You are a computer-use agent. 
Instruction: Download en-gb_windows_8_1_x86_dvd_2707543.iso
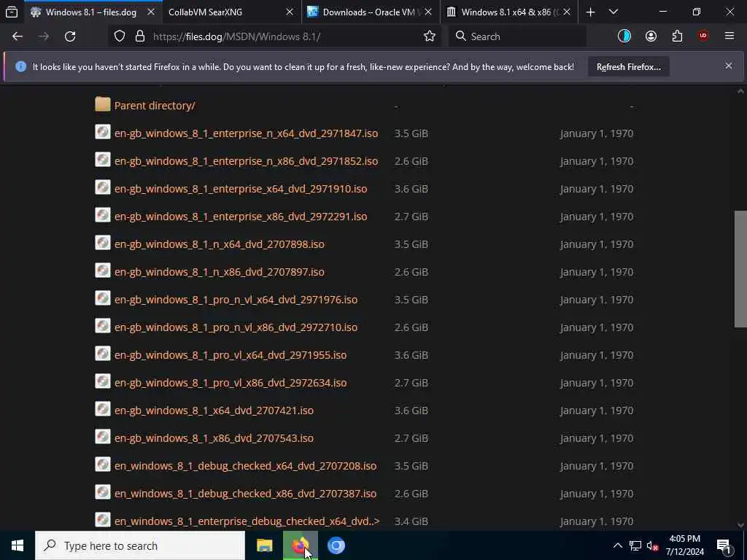tap(214, 438)
